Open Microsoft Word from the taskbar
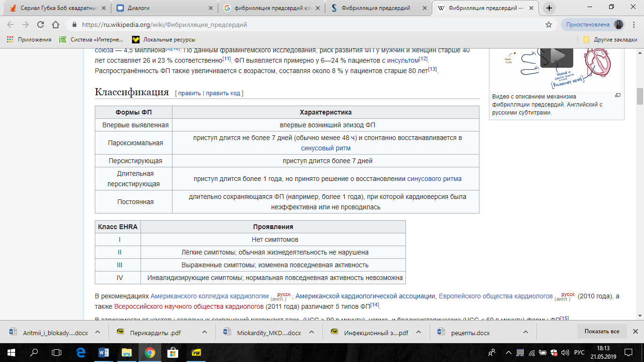This screenshot has width=644, height=362. (x=104, y=352)
